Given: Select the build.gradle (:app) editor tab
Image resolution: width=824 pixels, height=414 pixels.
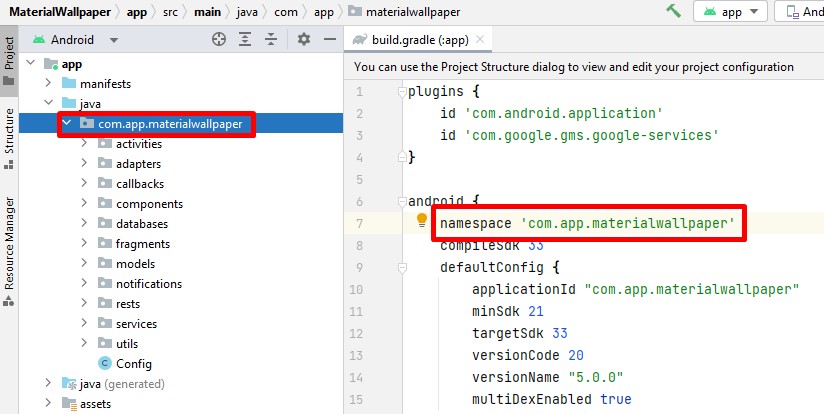Looking at the screenshot, I should pos(420,40).
